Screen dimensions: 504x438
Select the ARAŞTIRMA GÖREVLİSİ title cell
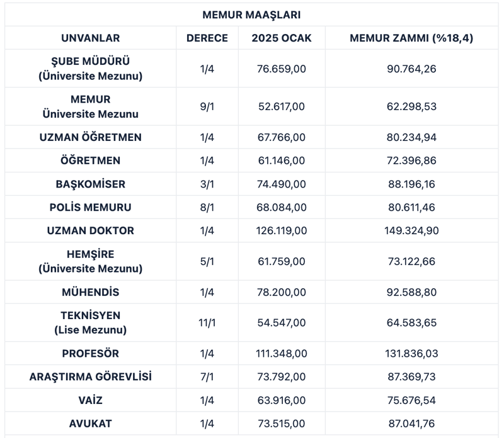pos(90,377)
